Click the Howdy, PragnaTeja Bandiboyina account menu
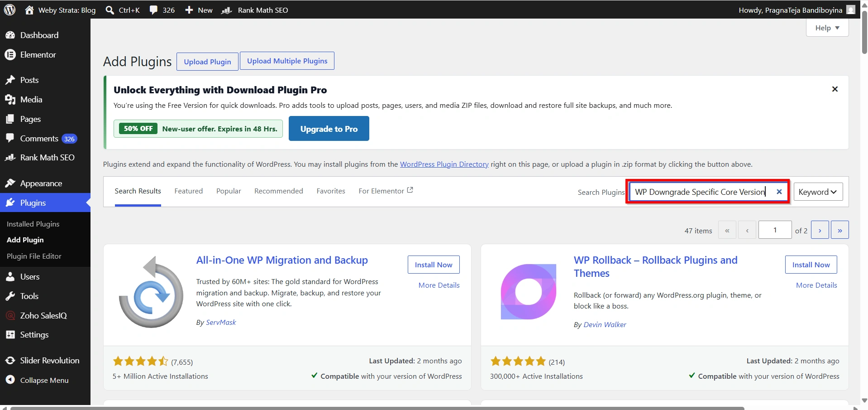The image size is (868, 410). pos(796,10)
